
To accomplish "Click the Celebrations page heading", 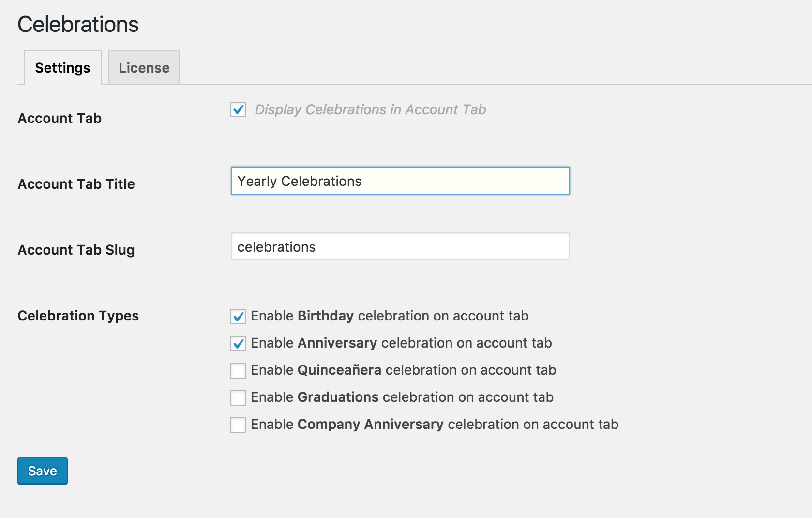I will [78, 24].
